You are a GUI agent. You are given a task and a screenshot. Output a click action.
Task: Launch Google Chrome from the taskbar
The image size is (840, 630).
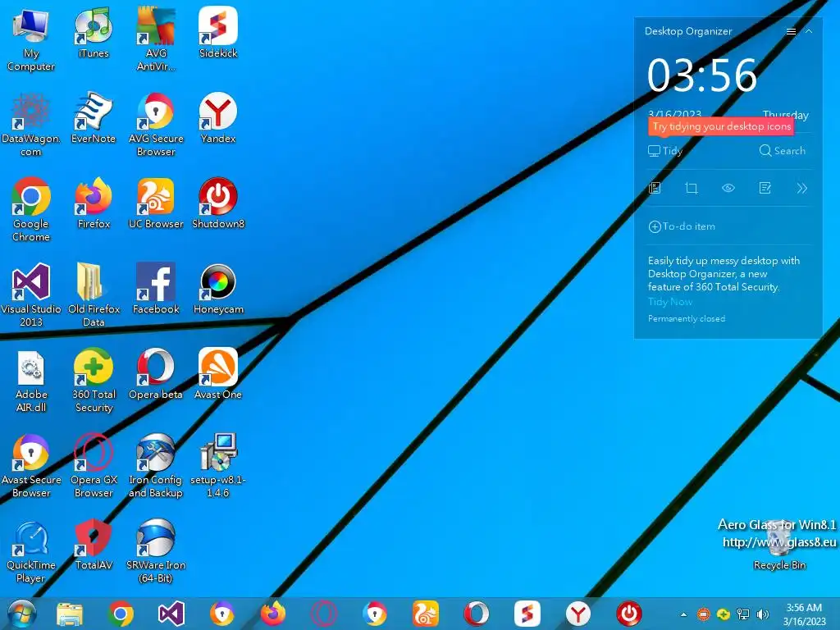click(x=121, y=614)
